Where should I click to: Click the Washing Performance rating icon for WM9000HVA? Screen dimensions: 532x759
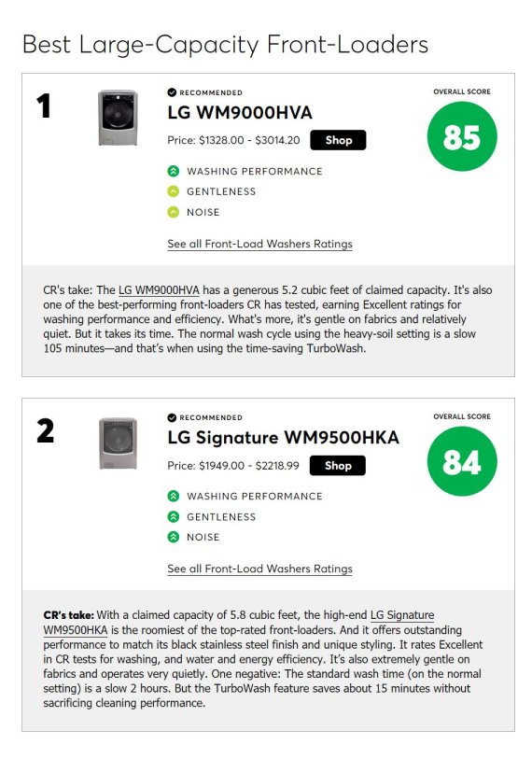[x=174, y=172]
